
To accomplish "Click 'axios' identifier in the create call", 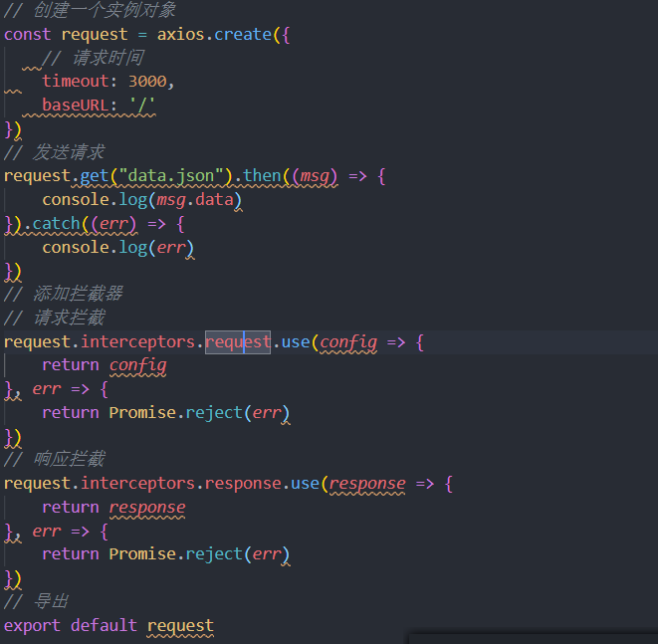I will tap(181, 35).
